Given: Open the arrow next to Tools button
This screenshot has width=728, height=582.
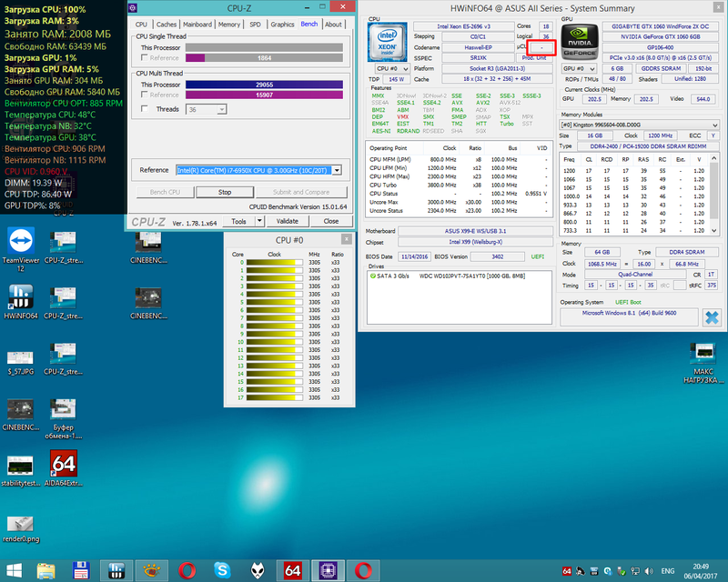Looking at the screenshot, I should pos(259,221).
